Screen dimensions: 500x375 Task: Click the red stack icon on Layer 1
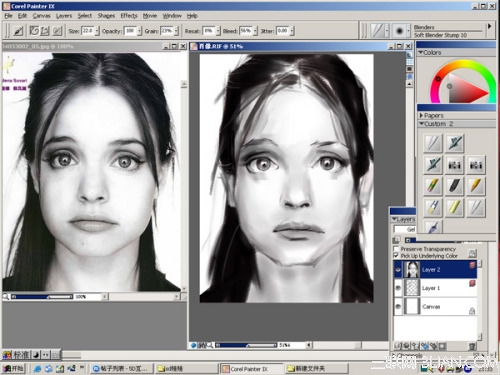472,283
